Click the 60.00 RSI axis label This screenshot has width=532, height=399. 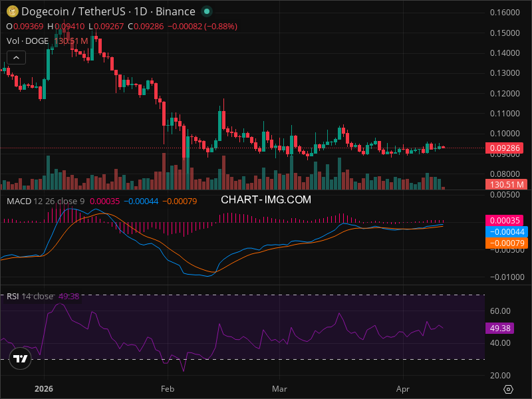pos(500,311)
